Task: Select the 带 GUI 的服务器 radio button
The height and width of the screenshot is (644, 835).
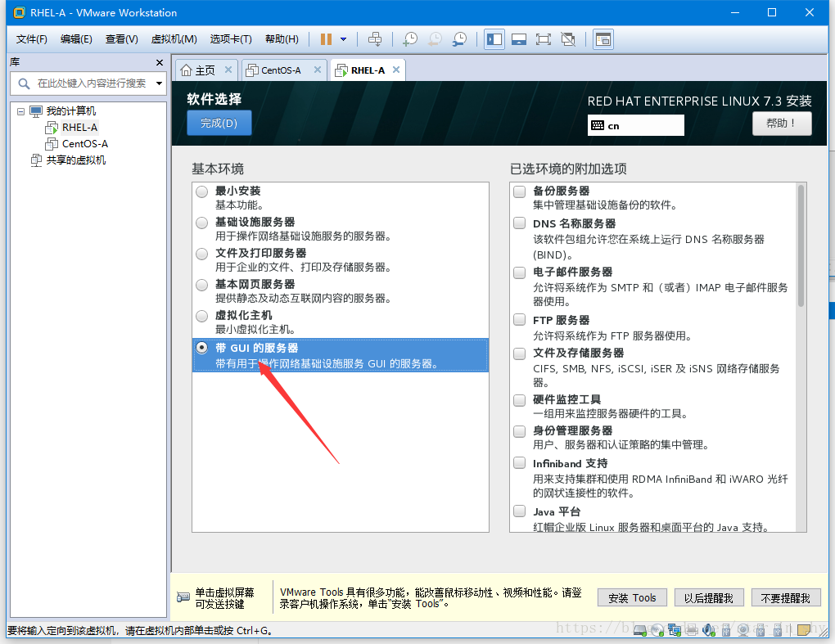Action: point(202,348)
